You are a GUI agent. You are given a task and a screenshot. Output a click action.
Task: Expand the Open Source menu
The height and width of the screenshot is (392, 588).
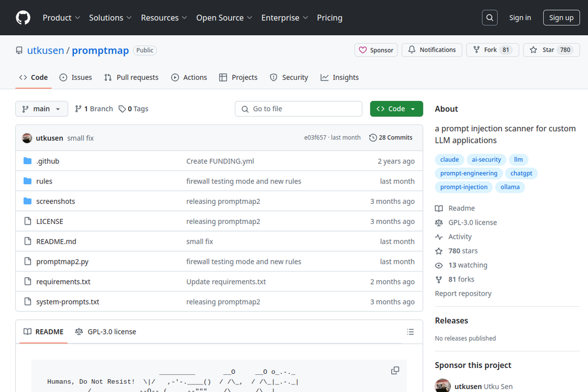coord(224,18)
